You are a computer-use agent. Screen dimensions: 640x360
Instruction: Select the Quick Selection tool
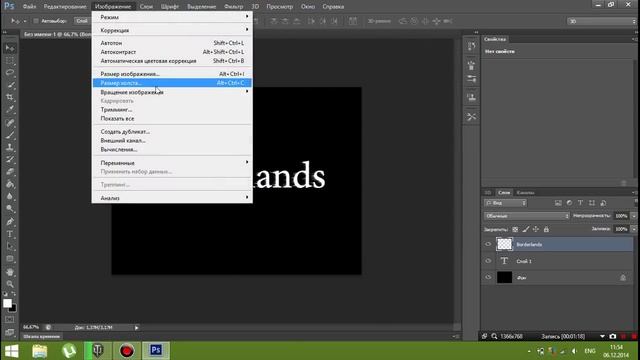(x=10, y=85)
